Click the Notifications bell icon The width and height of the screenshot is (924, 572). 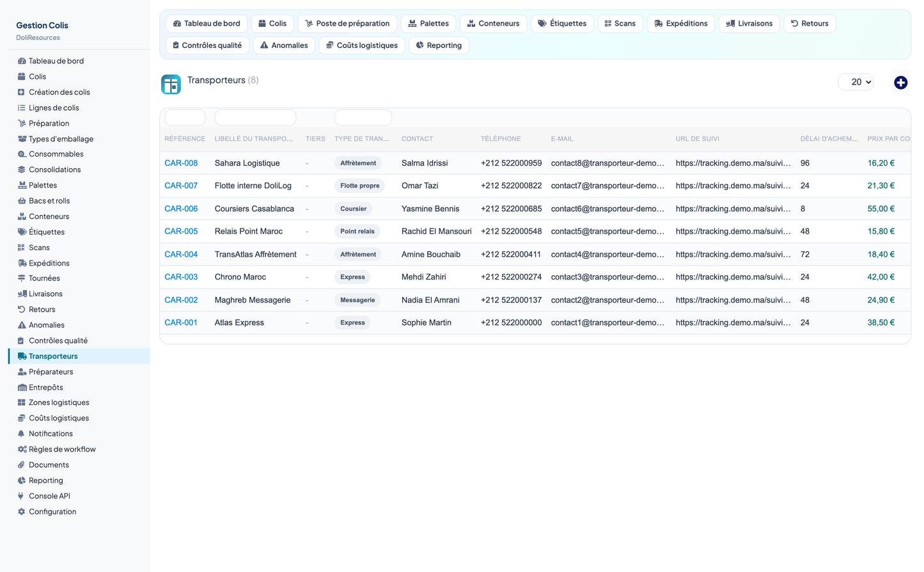(22, 434)
